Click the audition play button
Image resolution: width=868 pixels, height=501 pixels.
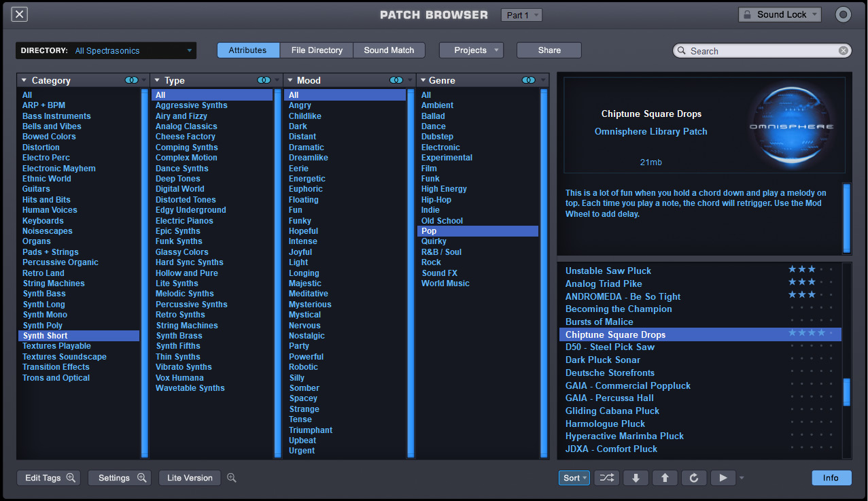pos(723,478)
